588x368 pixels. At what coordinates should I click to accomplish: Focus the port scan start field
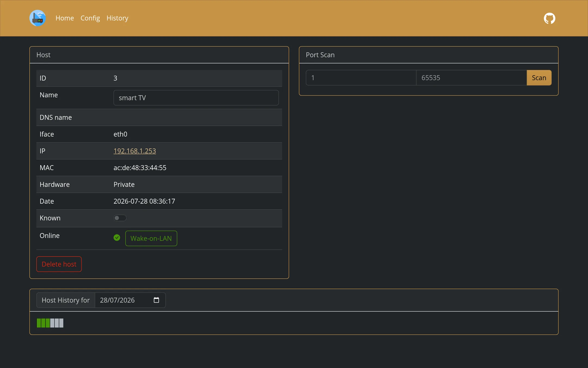coord(361,78)
